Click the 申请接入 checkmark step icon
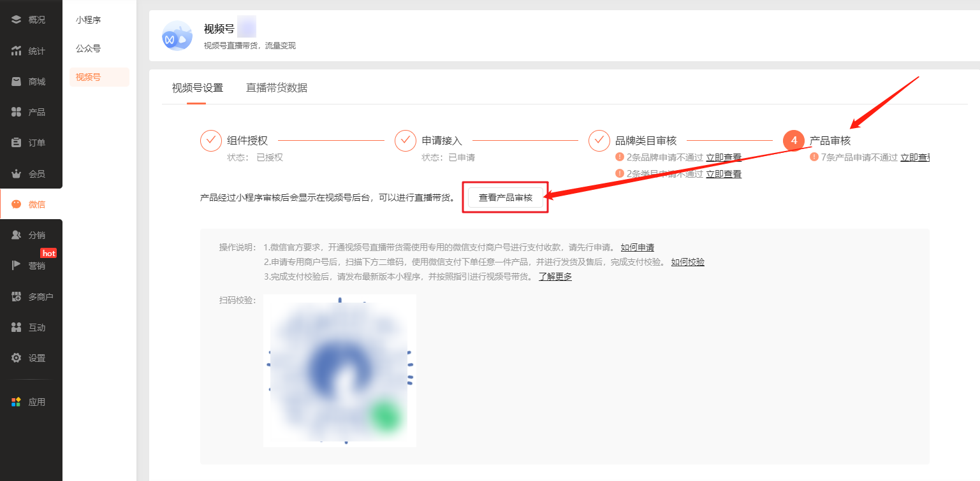Screen dimensions: 980x481 coord(406,141)
